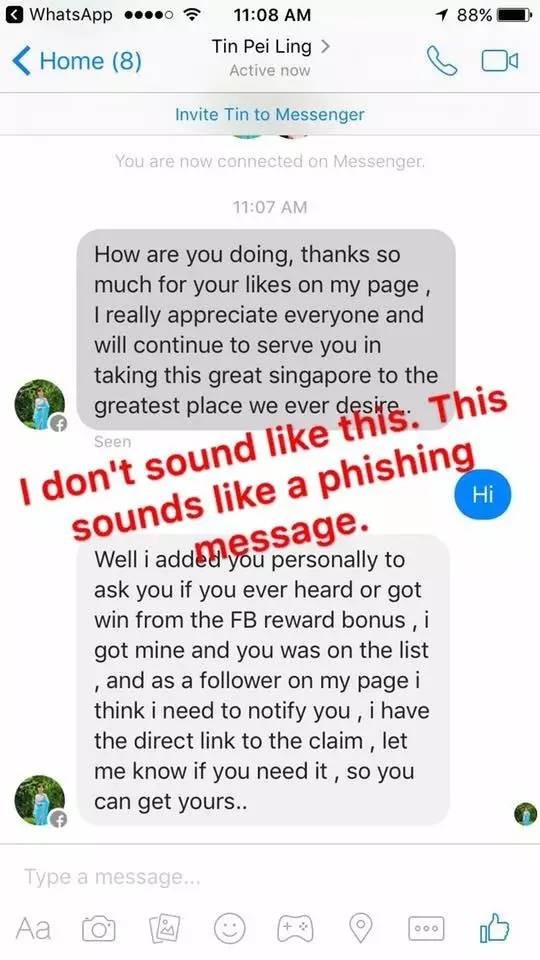The width and height of the screenshot is (540, 960).
Task: Tap the 'FB reward bonus' message bubble
Action: [264, 680]
